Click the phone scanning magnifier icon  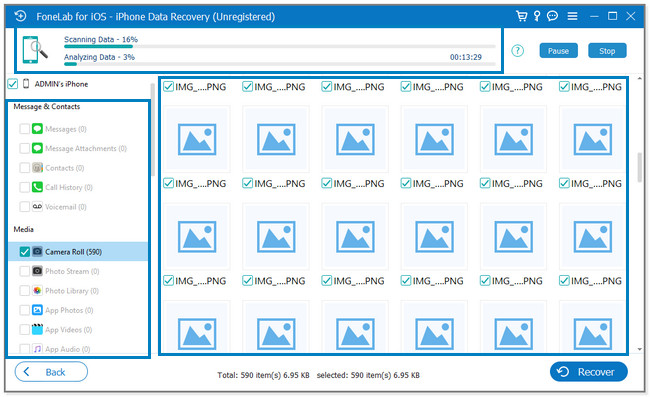(x=34, y=50)
